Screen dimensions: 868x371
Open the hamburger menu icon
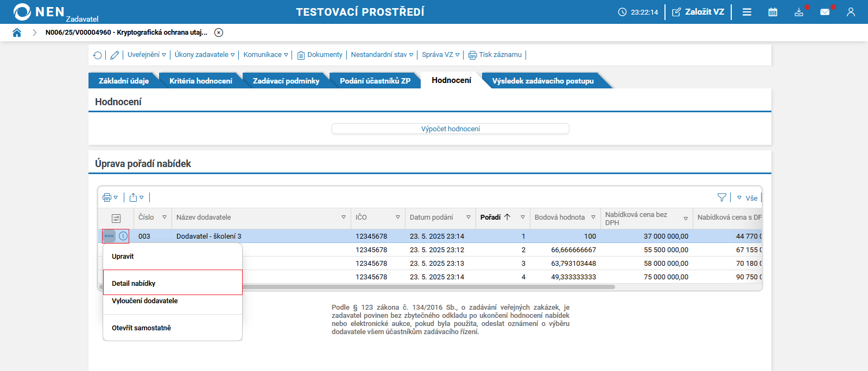747,12
